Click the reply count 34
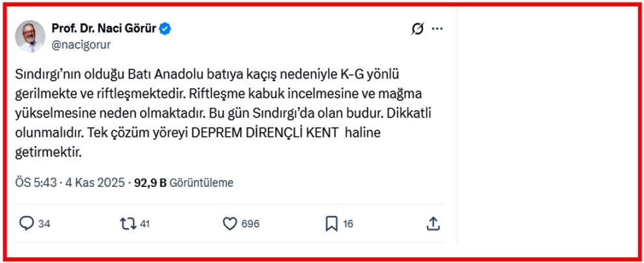Screen dimensions: 644x263 coord(44,224)
